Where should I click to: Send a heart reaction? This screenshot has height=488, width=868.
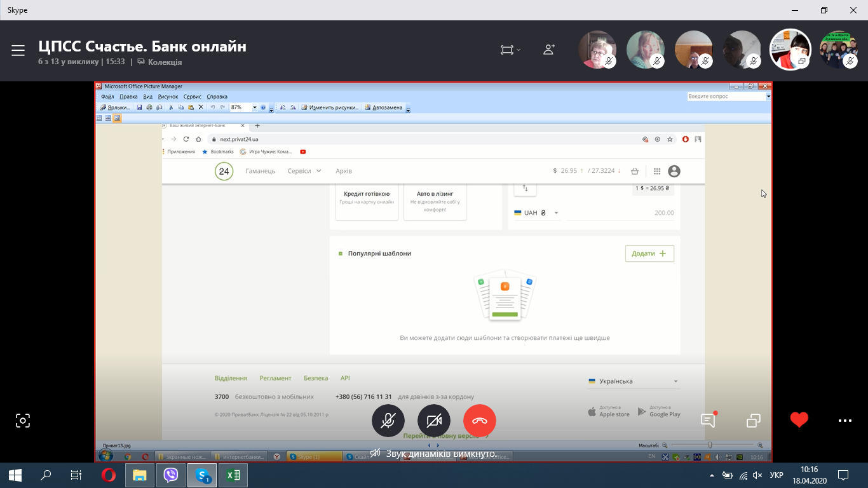tap(799, 420)
